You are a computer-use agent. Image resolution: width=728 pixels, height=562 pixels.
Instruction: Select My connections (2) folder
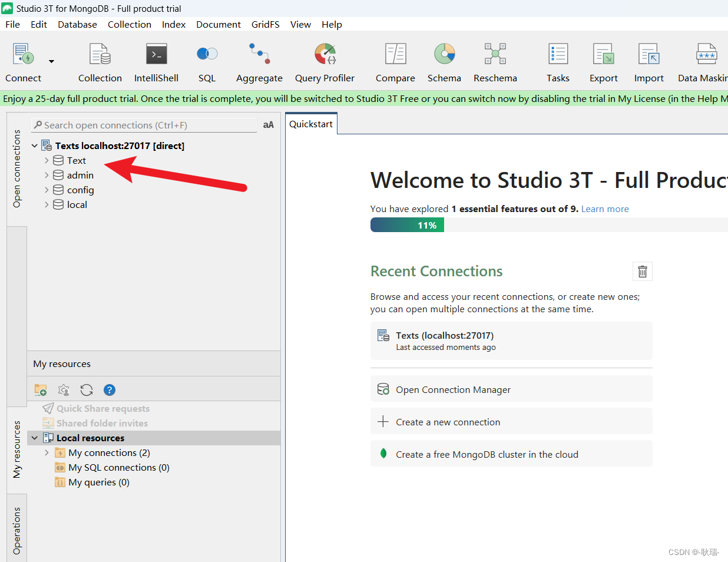[109, 452]
